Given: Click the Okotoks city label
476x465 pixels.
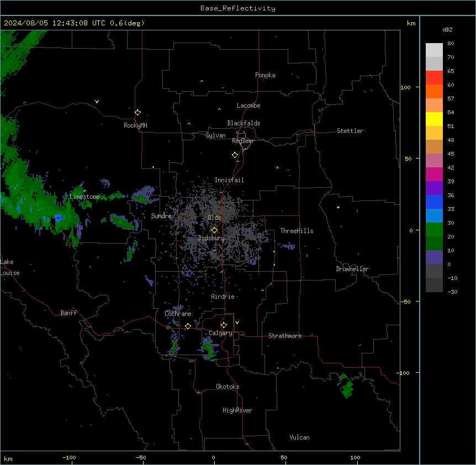Looking at the screenshot, I should pyautogui.click(x=228, y=387).
